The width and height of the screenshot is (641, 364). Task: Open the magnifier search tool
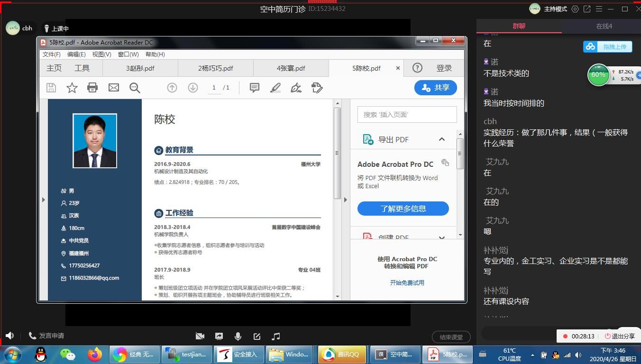(x=135, y=88)
